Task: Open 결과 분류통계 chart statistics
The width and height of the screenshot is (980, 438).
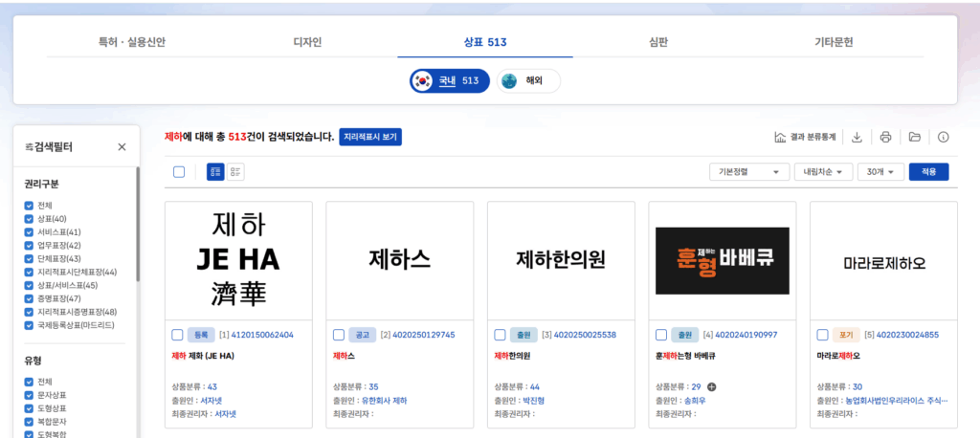Action: pos(804,137)
